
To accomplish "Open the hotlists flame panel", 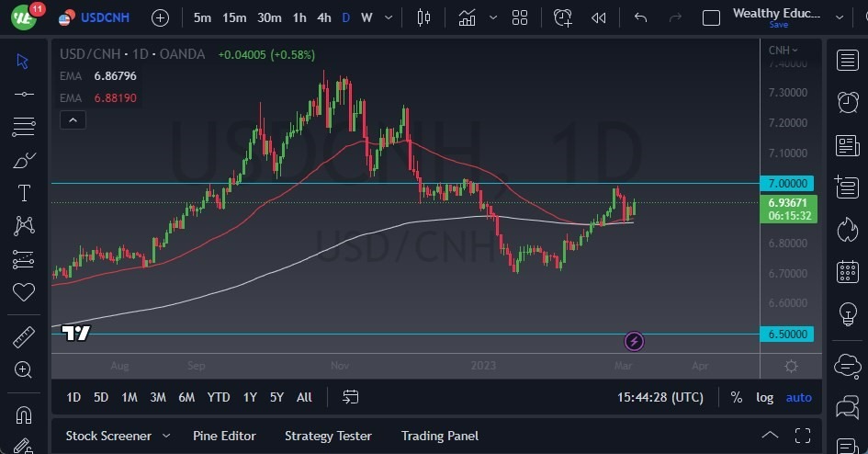I will 848,229.
